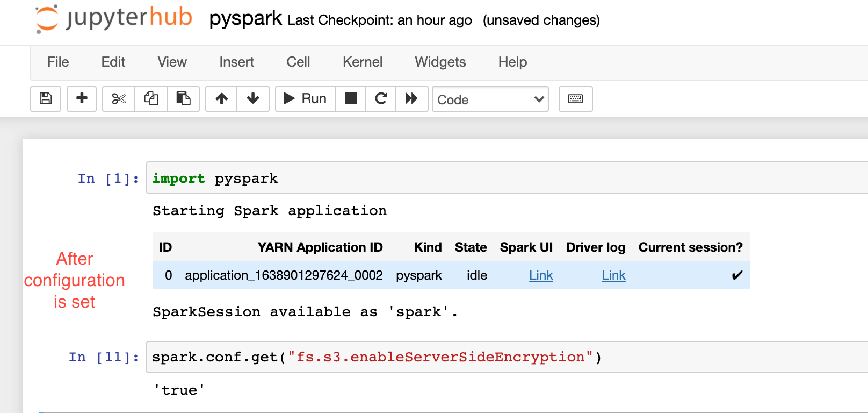868x413 pixels.
Task: Copy selected cells icon
Action: tap(151, 99)
